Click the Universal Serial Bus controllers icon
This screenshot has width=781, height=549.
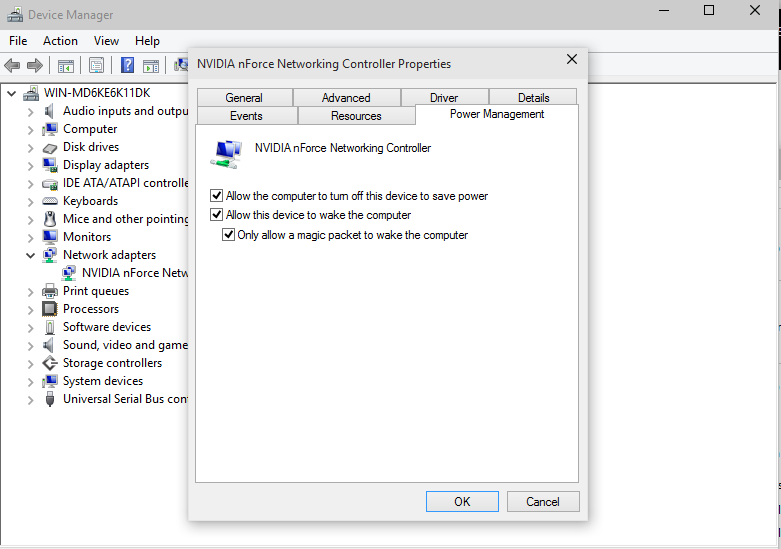(50, 399)
